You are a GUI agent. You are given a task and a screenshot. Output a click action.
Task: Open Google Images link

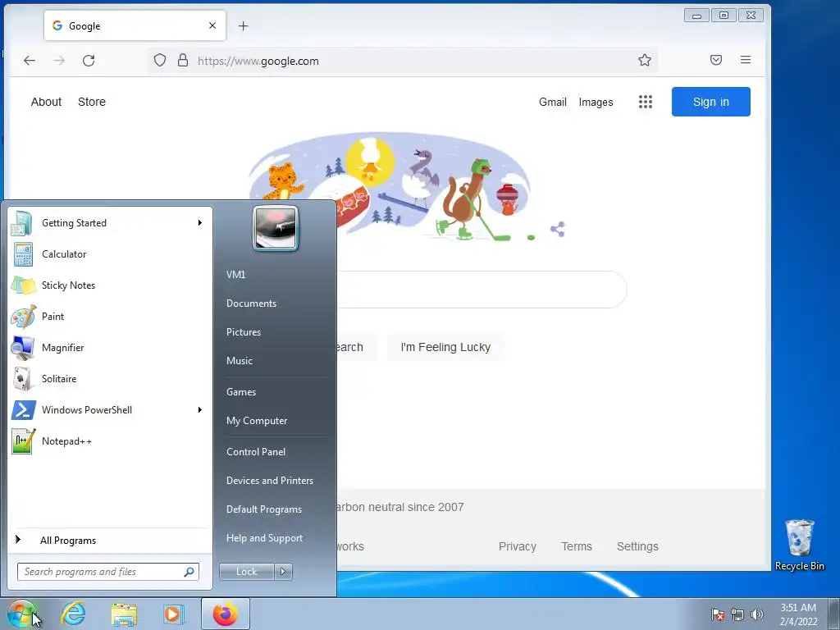[596, 102]
